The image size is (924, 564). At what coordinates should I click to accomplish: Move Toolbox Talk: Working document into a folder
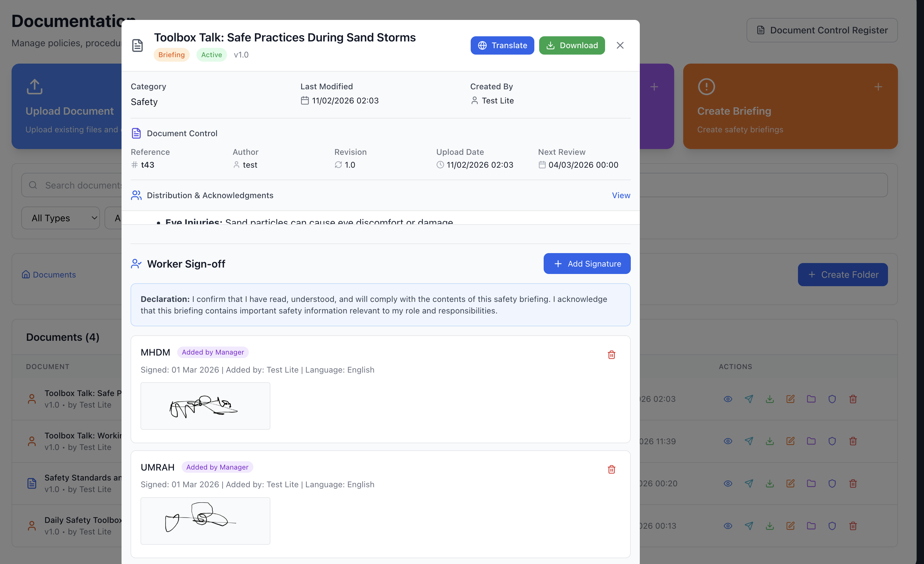pos(811,441)
